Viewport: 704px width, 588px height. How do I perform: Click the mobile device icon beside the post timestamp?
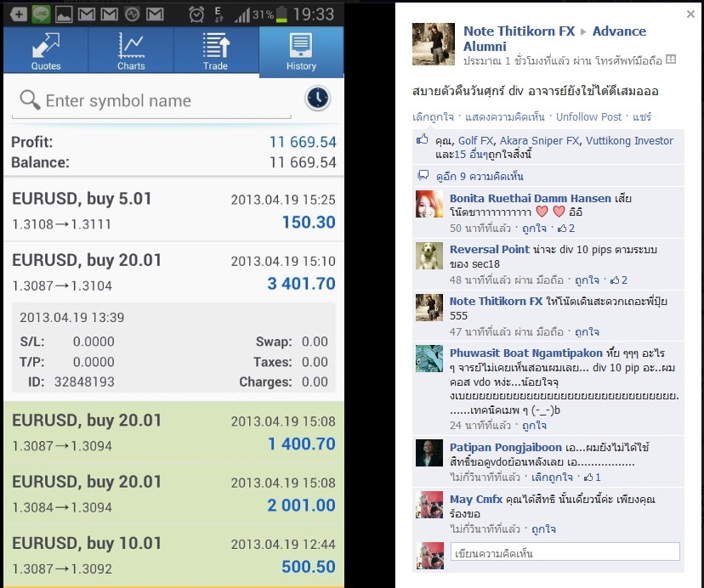point(671,59)
